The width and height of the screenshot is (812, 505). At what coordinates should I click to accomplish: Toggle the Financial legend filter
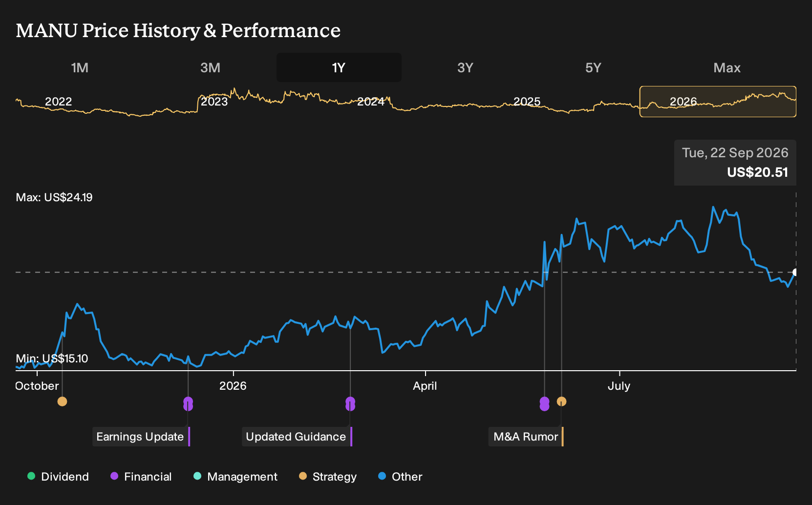(x=141, y=477)
